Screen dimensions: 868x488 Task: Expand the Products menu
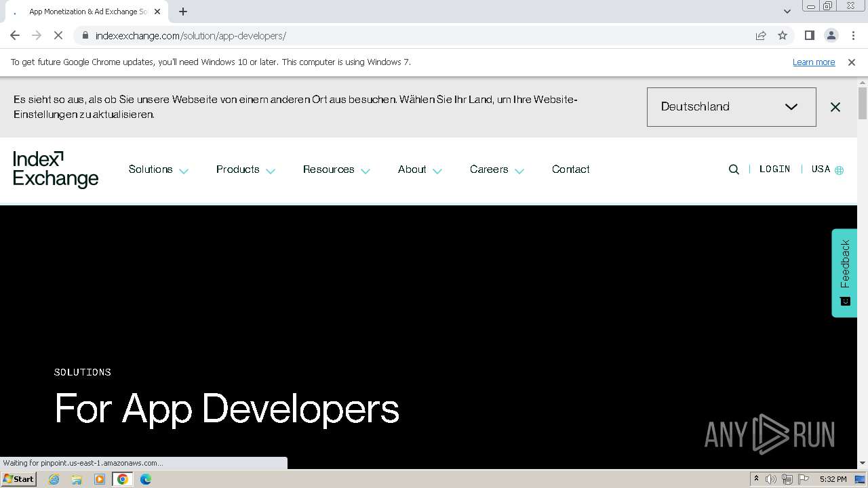point(245,169)
